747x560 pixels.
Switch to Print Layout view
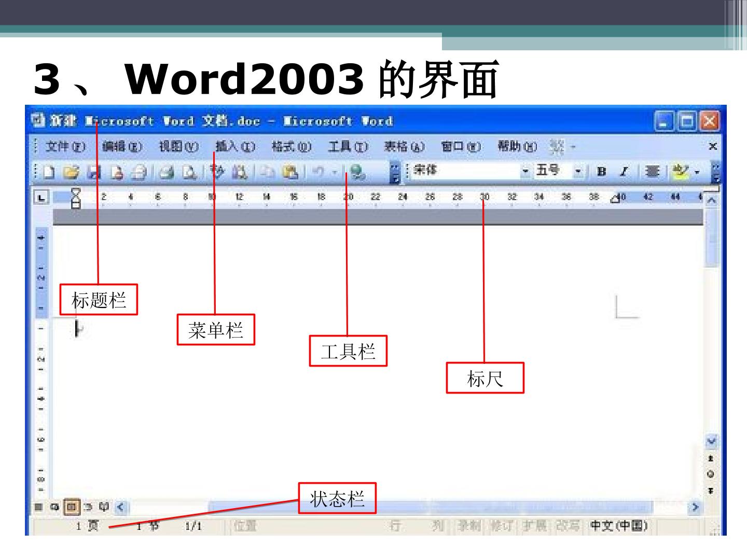point(72,507)
